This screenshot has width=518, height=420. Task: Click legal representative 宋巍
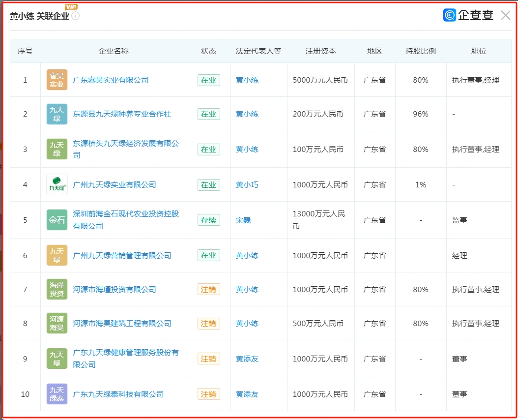tap(243, 220)
